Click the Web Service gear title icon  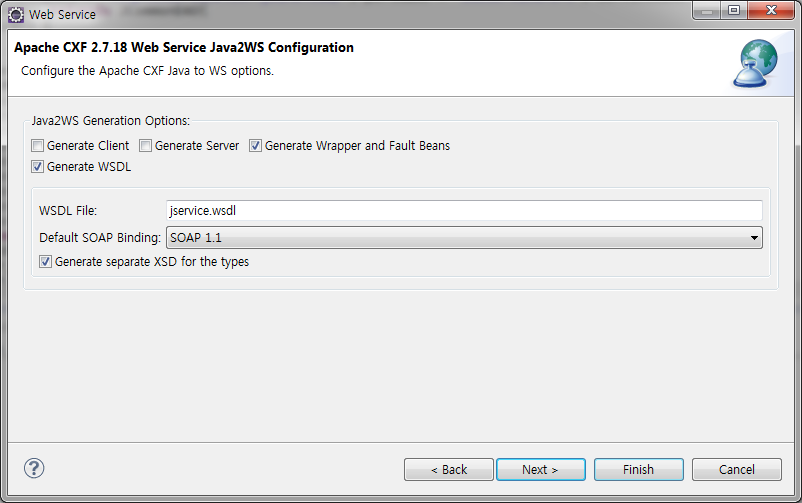pyautogui.click(x=16, y=15)
